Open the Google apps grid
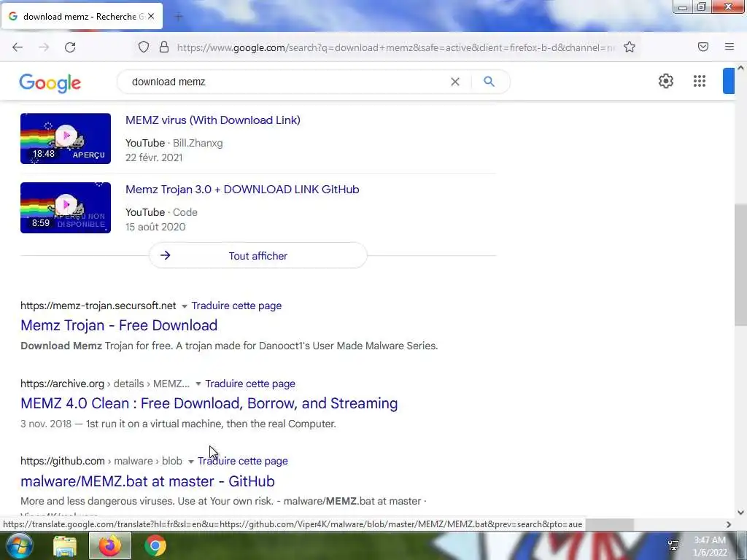The height and width of the screenshot is (560, 747). tap(700, 81)
